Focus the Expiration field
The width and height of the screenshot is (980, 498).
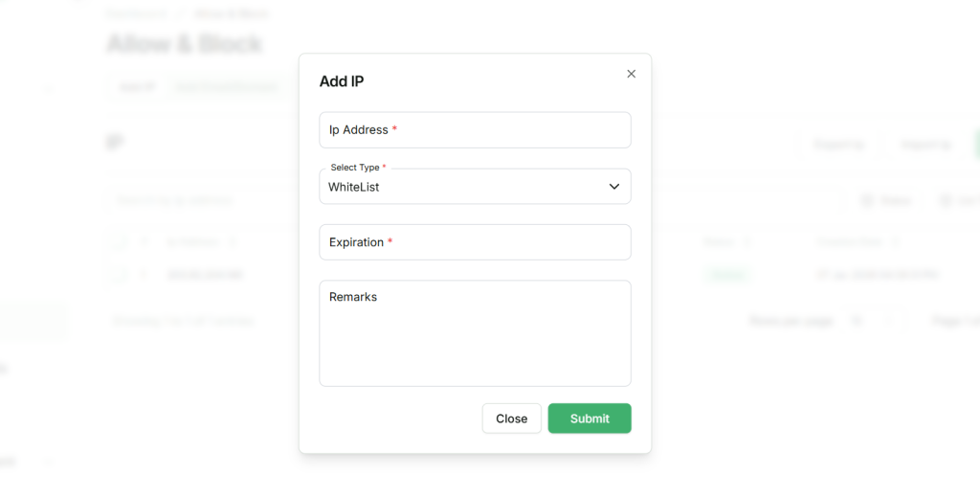475,242
